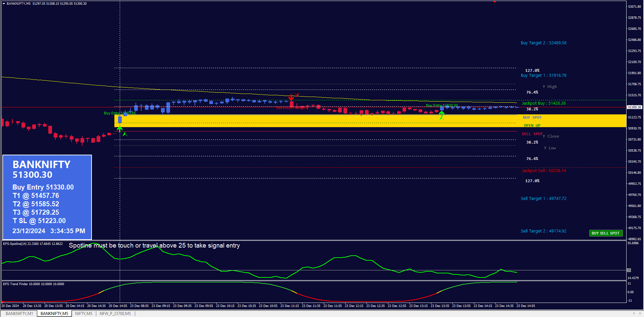Click the T2 @ 51585.52 target line
Screen dimensions: 644x317
pyautogui.click(x=36, y=204)
